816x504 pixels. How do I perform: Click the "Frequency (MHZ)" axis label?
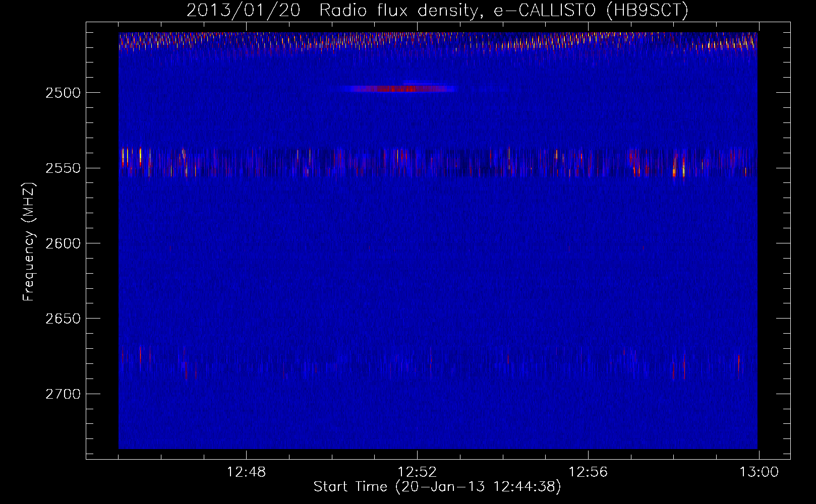tap(29, 242)
